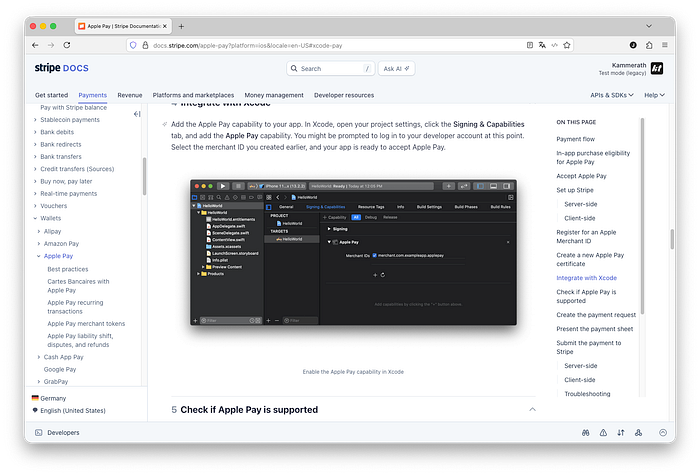Open the Firefox hamburger menu
Image resolution: width=700 pixels, height=475 pixels.
665,45
